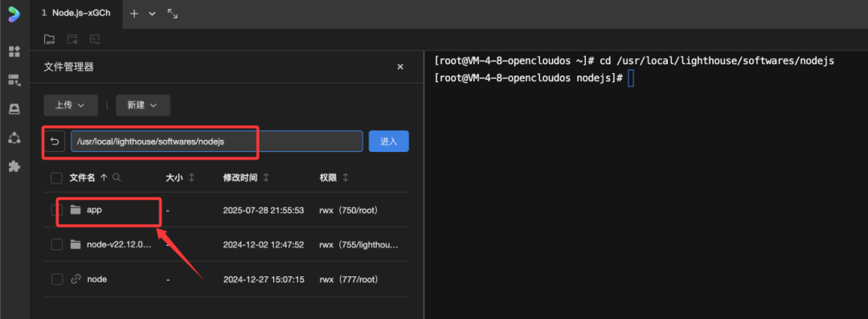Click the app logo in sidebar

click(14, 14)
